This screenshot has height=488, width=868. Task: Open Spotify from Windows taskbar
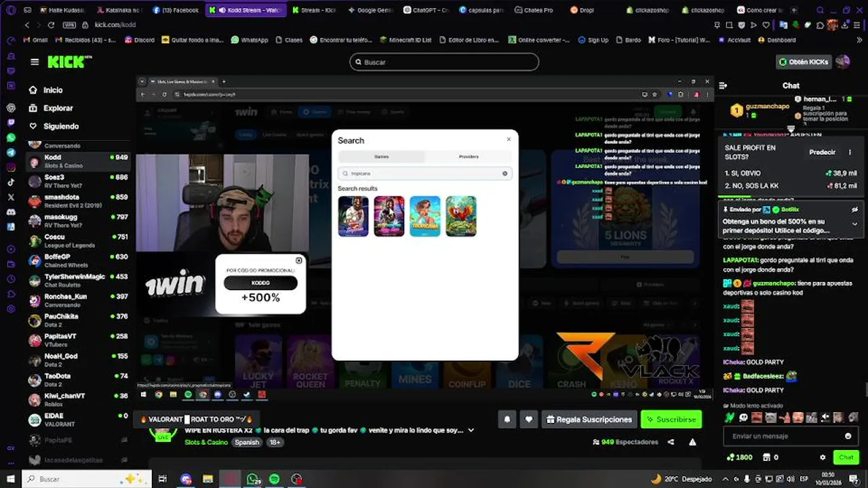pyautogui.click(x=274, y=479)
